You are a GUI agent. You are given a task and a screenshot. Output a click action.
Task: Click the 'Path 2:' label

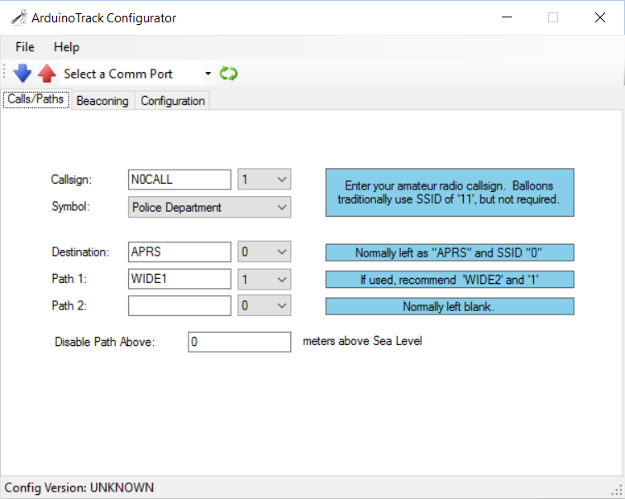[x=69, y=306]
